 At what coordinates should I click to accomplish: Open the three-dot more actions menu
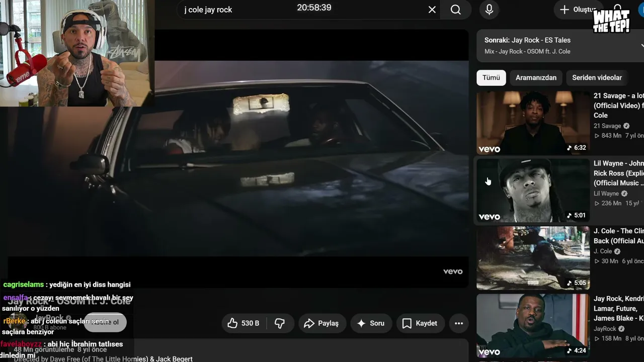[x=459, y=323]
